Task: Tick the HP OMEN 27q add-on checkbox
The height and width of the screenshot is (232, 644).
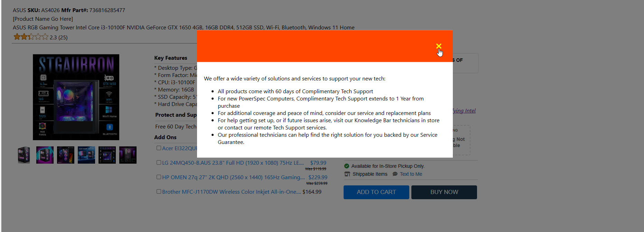Action: (159, 177)
